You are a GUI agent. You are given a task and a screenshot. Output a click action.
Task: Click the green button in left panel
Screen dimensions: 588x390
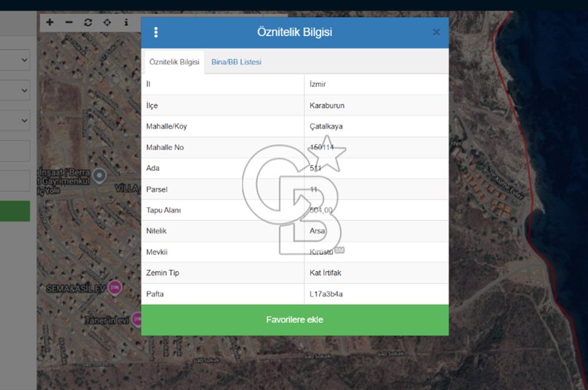click(15, 211)
